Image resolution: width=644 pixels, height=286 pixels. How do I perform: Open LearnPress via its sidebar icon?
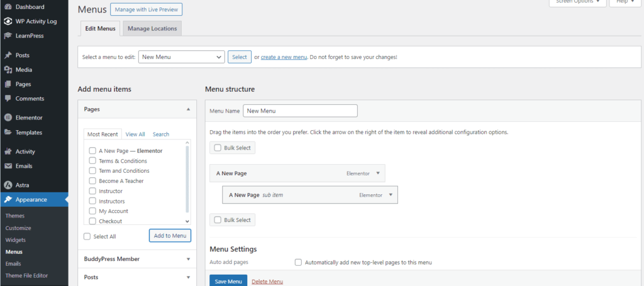point(8,36)
